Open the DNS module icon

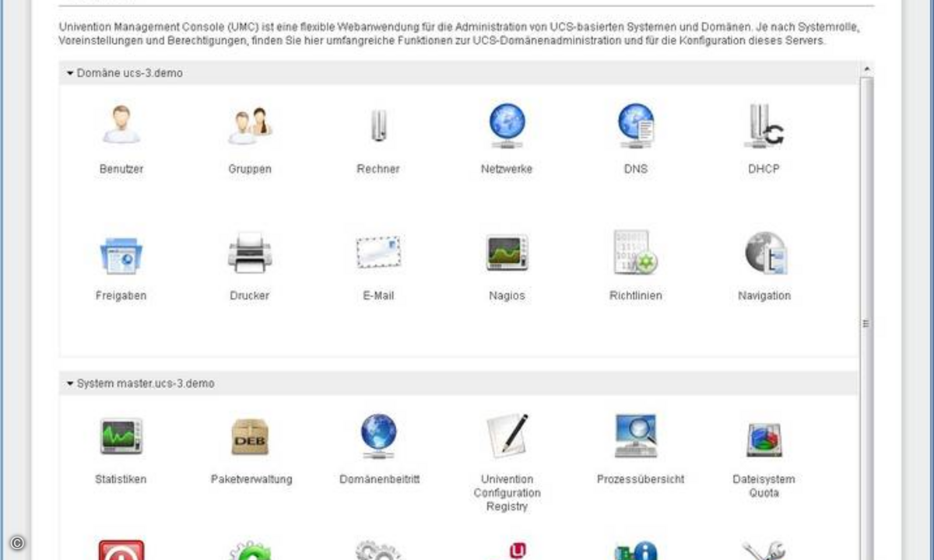pyautogui.click(x=636, y=125)
